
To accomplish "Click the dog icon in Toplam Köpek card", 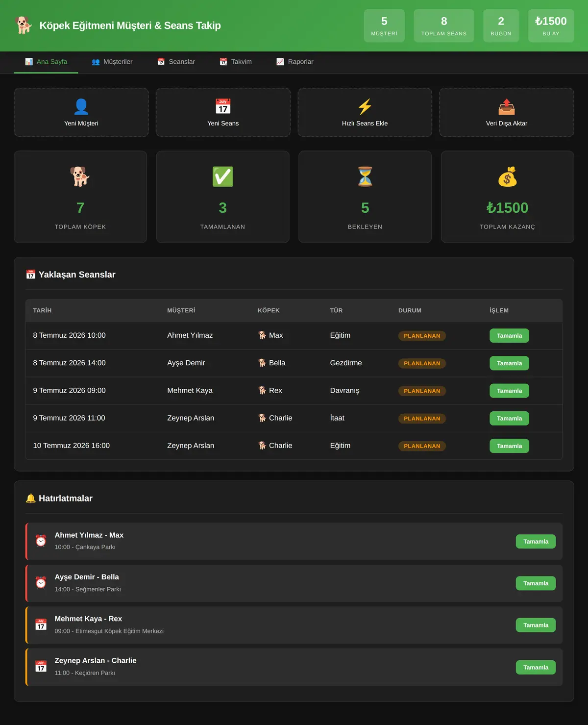I will click(x=80, y=176).
